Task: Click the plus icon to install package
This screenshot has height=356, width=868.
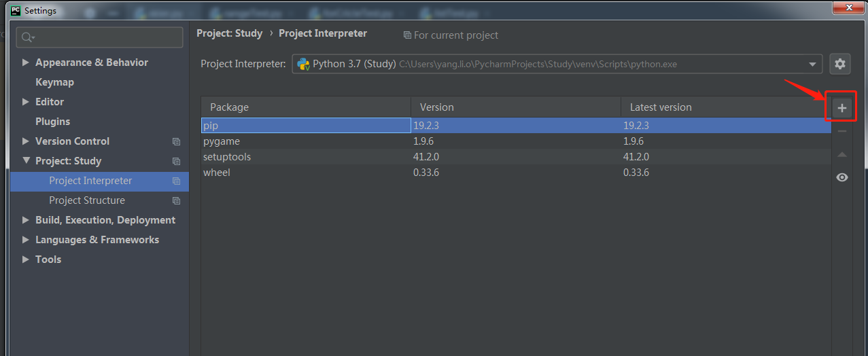Action: pos(842,108)
